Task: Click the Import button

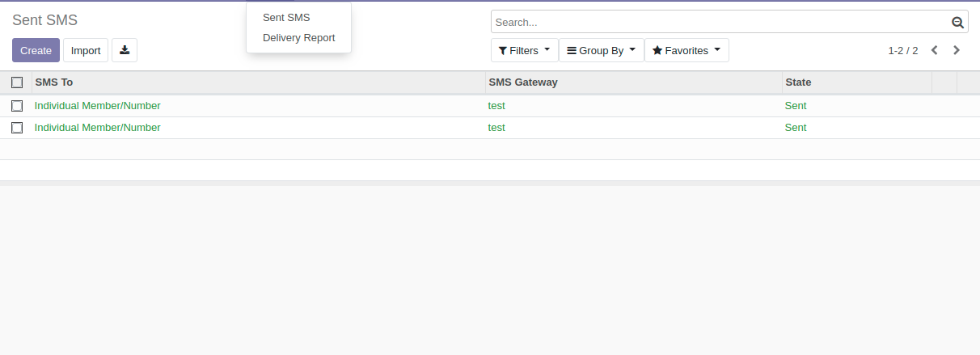Action: pos(86,50)
